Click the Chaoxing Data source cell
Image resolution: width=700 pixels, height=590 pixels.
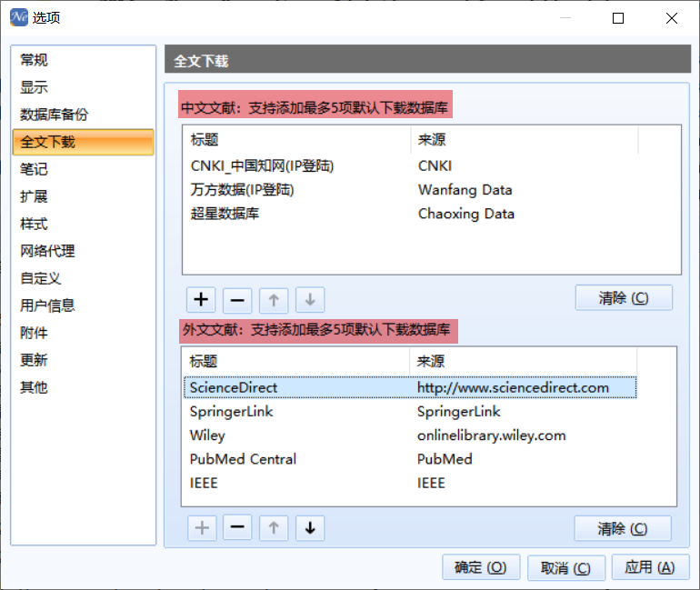[466, 214]
